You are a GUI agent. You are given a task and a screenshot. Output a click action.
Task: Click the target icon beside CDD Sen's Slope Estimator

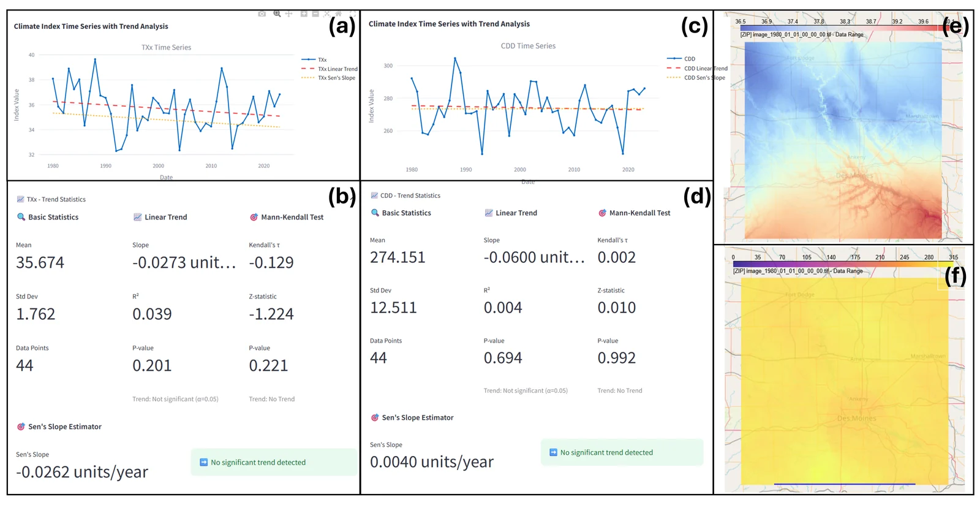(375, 417)
